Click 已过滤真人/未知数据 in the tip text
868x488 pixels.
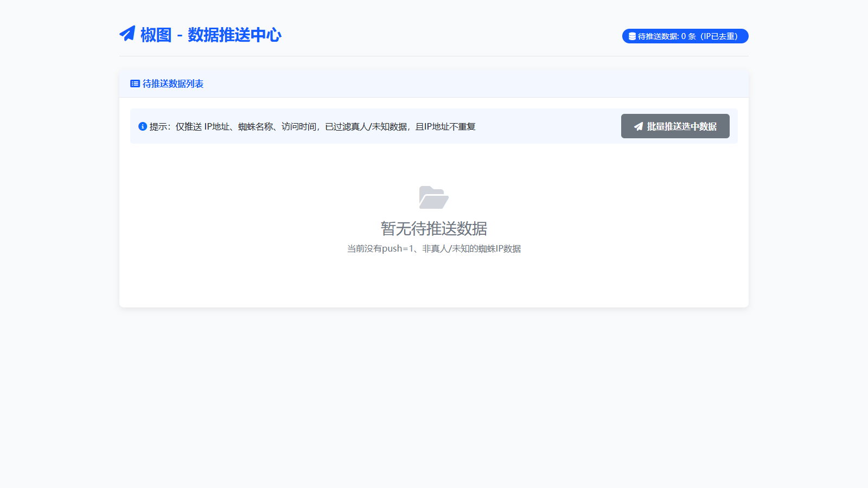click(x=366, y=126)
